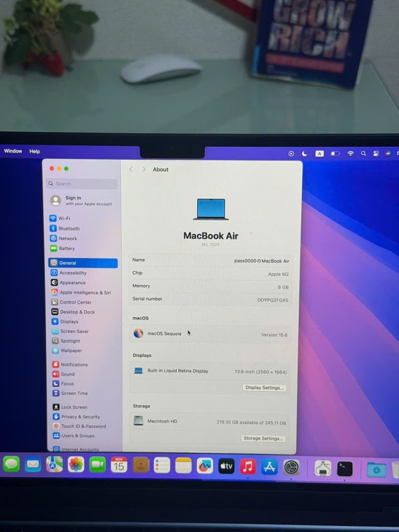Open Battery settings pane
This screenshot has height=532, width=399.
66,249
